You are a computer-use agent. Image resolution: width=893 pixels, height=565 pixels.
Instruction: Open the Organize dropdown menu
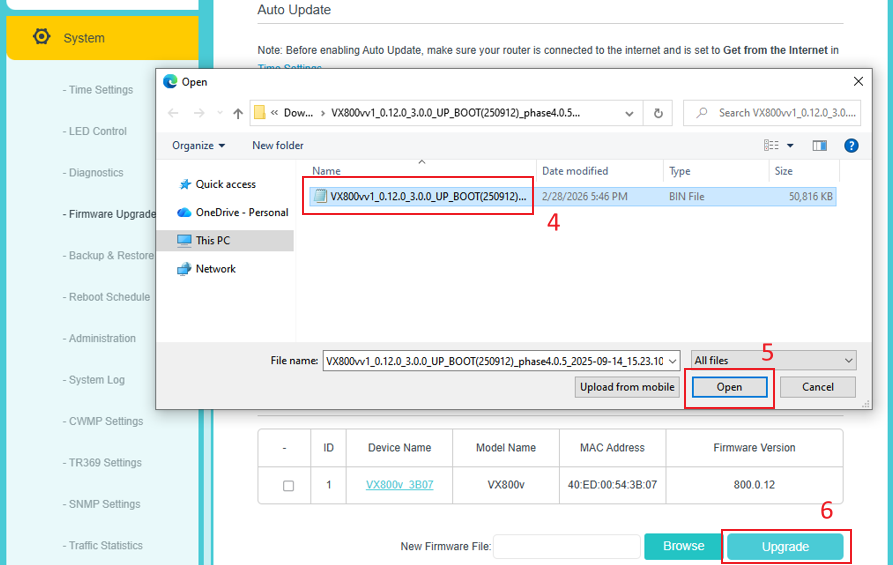(x=198, y=146)
